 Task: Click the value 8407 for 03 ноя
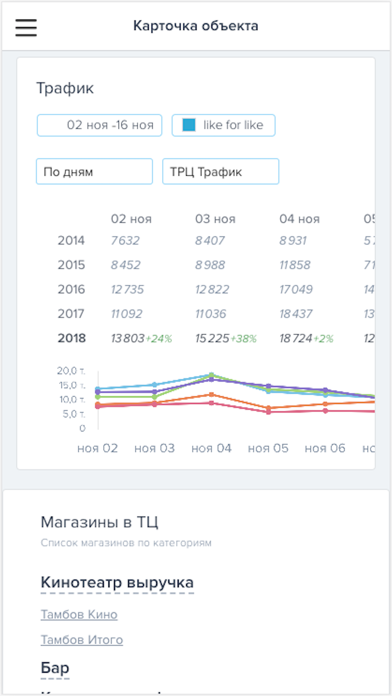pos(210,241)
